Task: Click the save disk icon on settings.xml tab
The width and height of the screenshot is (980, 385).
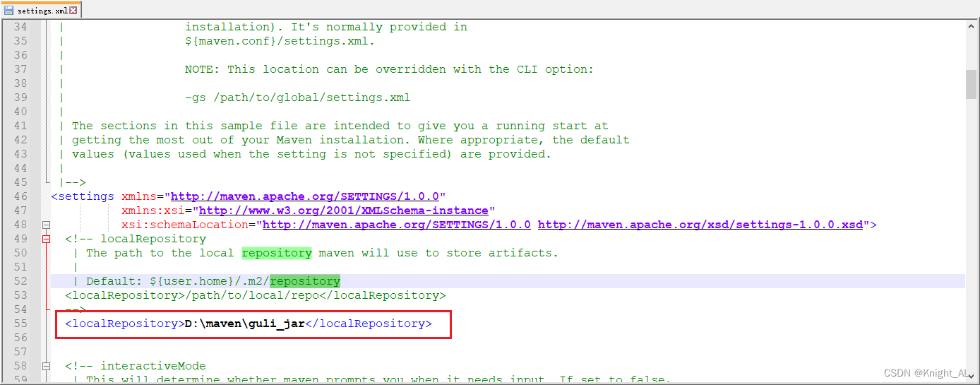Action: click(x=9, y=10)
